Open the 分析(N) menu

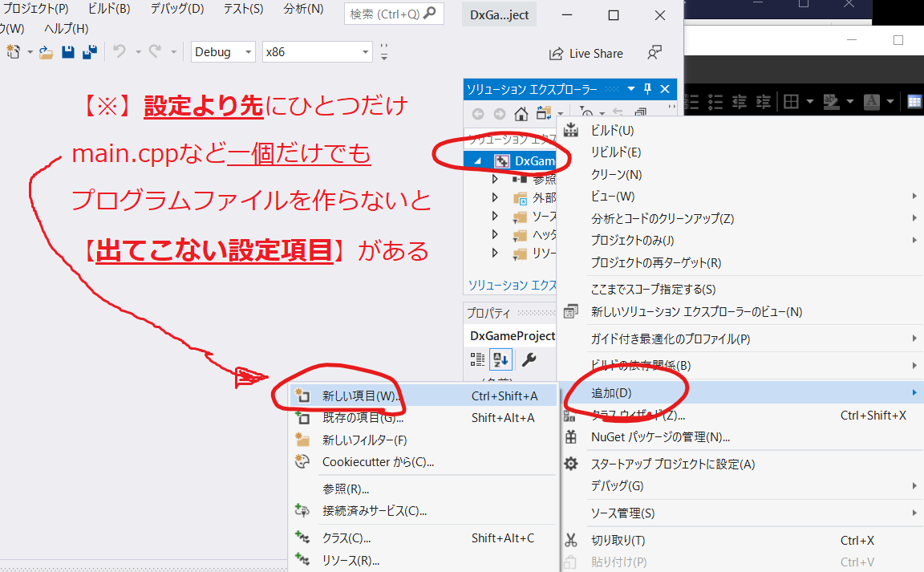pyautogui.click(x=303, y=9)
